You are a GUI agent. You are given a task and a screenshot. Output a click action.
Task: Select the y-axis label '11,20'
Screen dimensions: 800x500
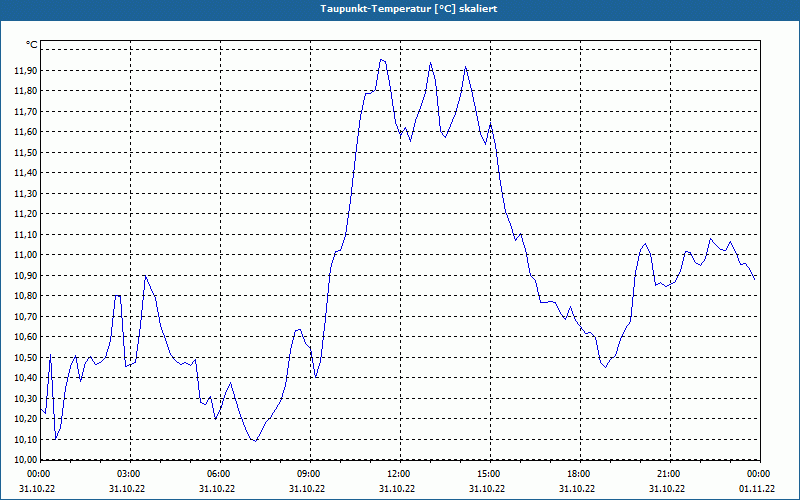pos(26,214)
